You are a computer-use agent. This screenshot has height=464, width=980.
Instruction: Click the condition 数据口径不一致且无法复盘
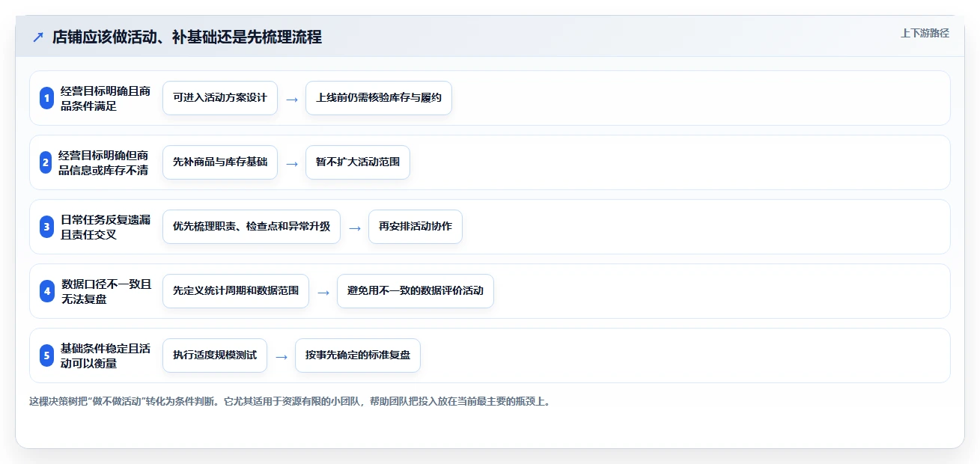click(x=106, y=291)
